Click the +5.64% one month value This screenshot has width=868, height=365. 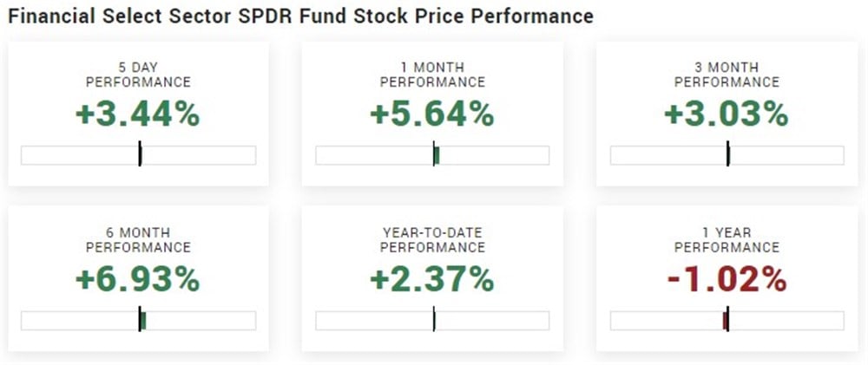pyautogui.click(x=432, y=114)
